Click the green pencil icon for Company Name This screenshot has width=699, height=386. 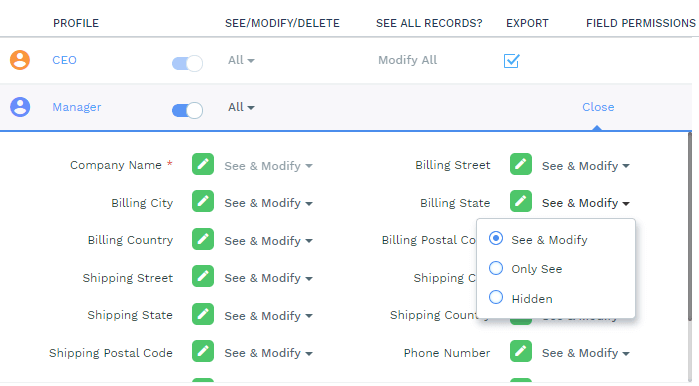click(x=203, y=164)
